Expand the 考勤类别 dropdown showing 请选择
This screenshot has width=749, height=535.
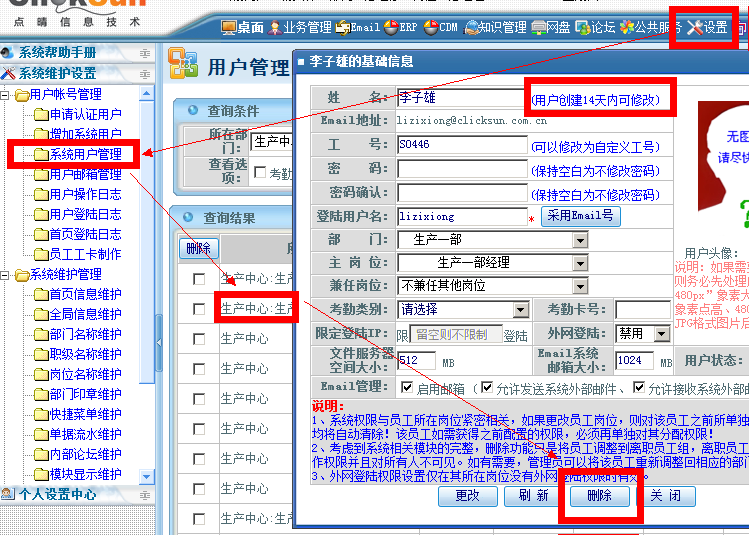493,309
